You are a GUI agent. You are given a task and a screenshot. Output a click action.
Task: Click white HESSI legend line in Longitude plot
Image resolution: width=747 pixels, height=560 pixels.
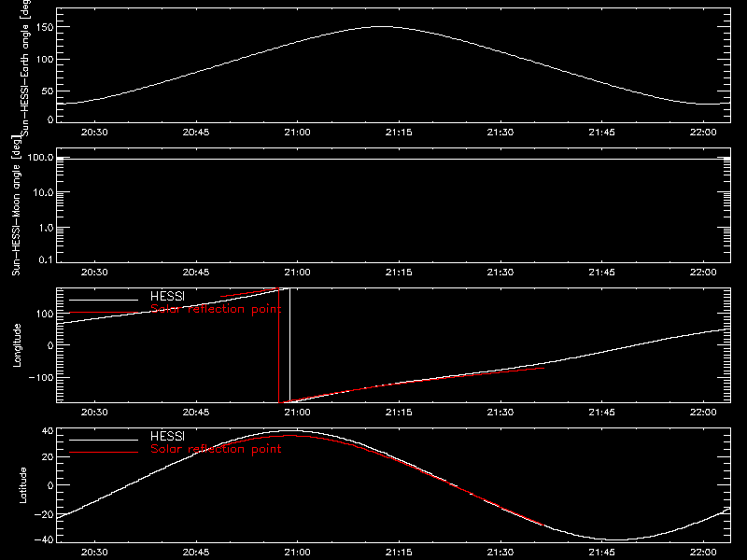[x=104, y=300]
